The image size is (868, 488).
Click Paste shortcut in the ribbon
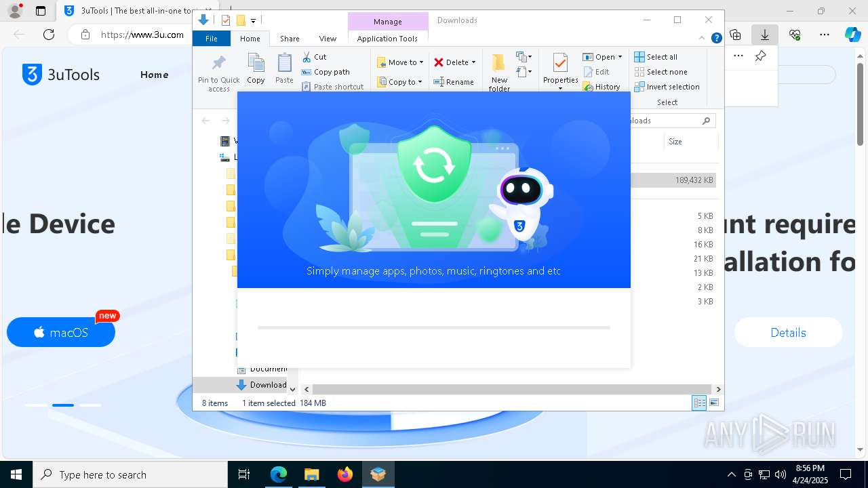332,87
